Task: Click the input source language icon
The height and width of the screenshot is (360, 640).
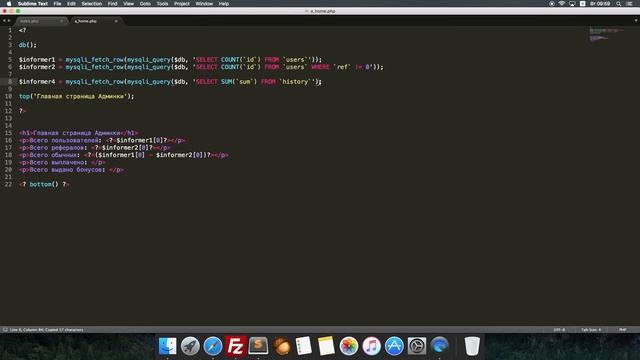Action: tap(582, 4)
